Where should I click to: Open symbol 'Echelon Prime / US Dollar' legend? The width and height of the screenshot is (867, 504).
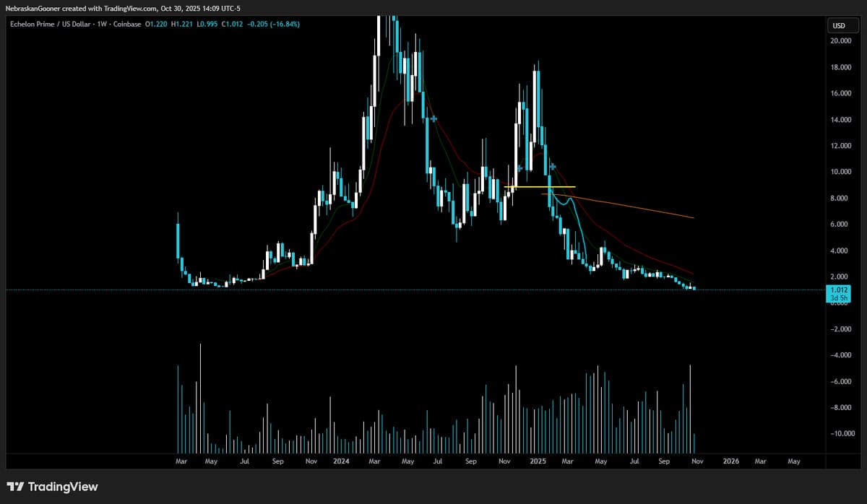pos(51,24)
